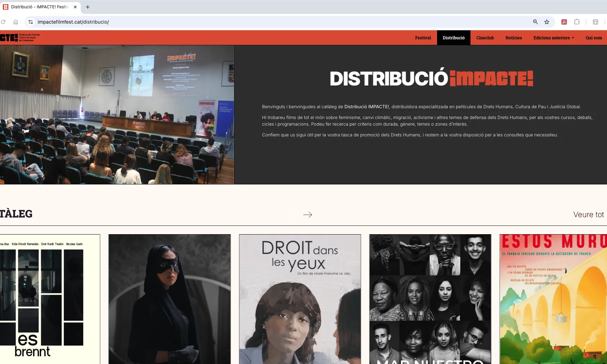
Task: Close the Distribució browser tab
Action: click(x=75, y=7)
